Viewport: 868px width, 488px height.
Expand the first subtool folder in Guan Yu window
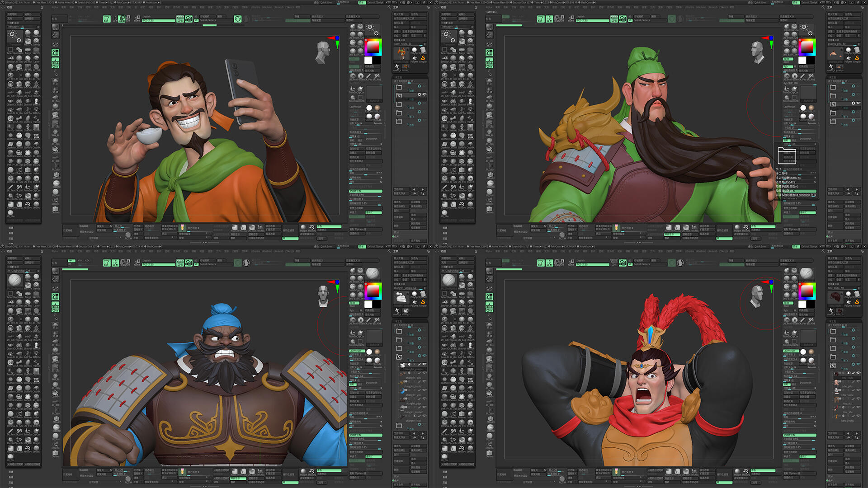(833, 87)
